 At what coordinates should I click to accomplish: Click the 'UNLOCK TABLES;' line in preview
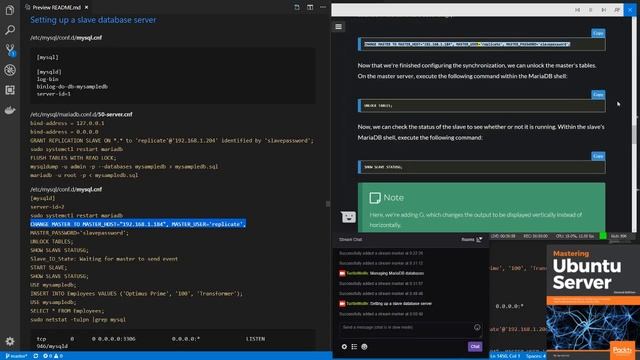[x=52, y=242]
